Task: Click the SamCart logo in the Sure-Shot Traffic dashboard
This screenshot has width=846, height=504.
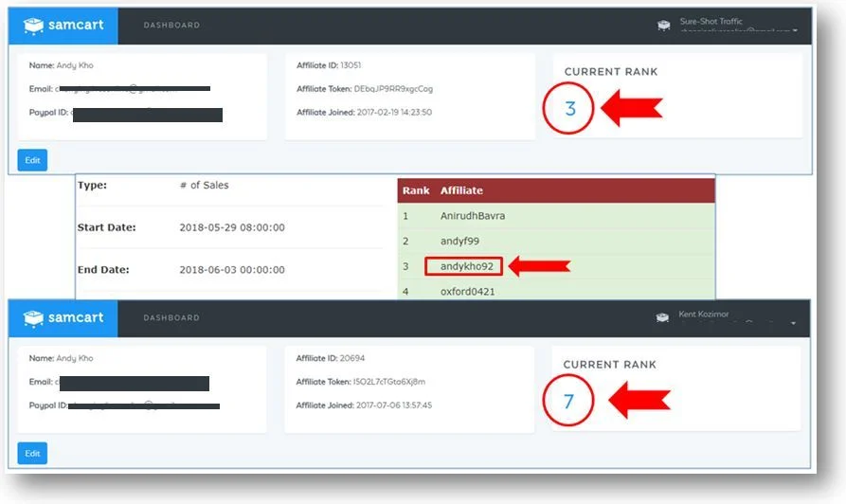Action: (63, 26)
